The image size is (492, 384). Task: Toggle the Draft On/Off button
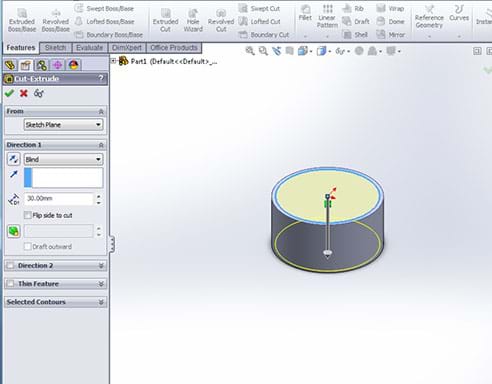pyautogui.click(x=14, y=231)
